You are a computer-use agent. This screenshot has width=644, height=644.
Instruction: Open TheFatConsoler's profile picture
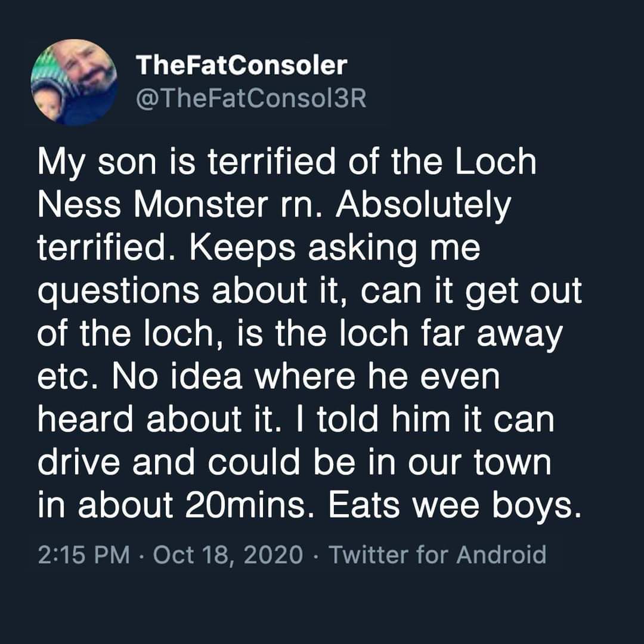pos(74,82)
